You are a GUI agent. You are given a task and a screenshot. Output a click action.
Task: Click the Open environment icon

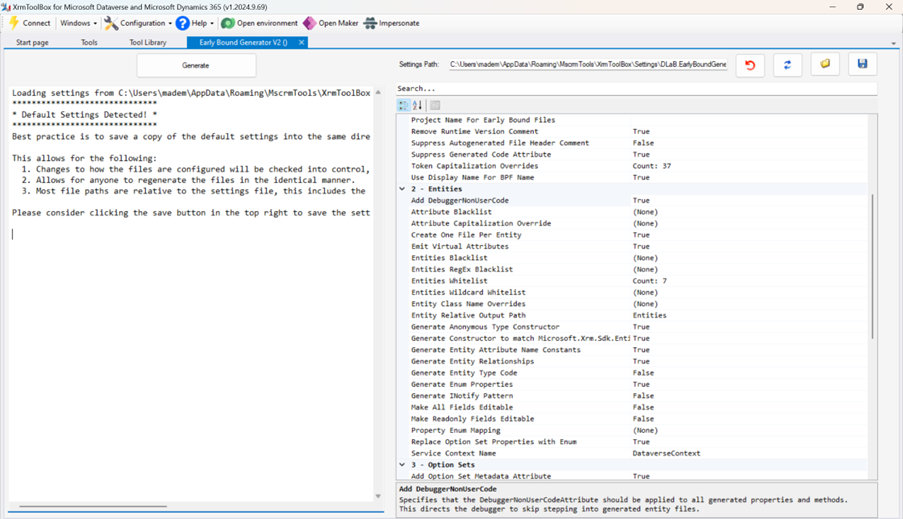pos(228,23)
